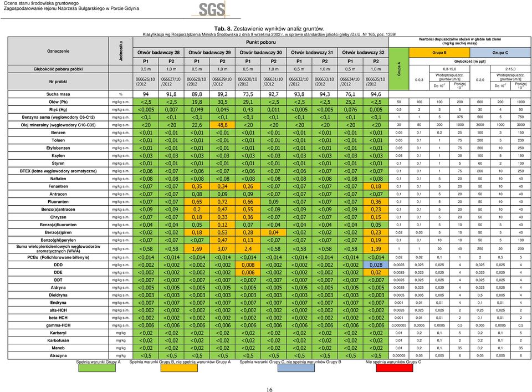
Task: Click the orange '0,72' Fluoranten cell
Action: pyautogui.click(x=222, y=202)
